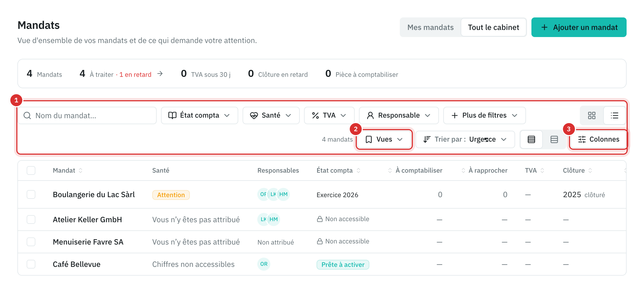Image resolution: width=644 pixels, height=305 pixels.
Task: Click the HM avatar in Boulangerie du Lac row
Action: click(x=283, y=194)
